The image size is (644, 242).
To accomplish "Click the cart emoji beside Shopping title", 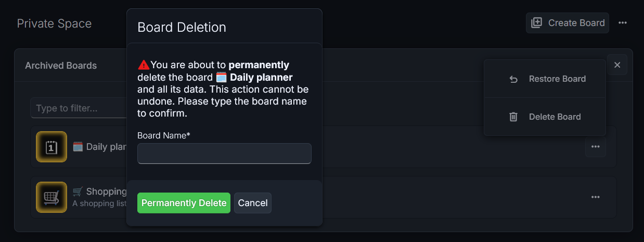I will pyautogui.click(x=78, y=192).
